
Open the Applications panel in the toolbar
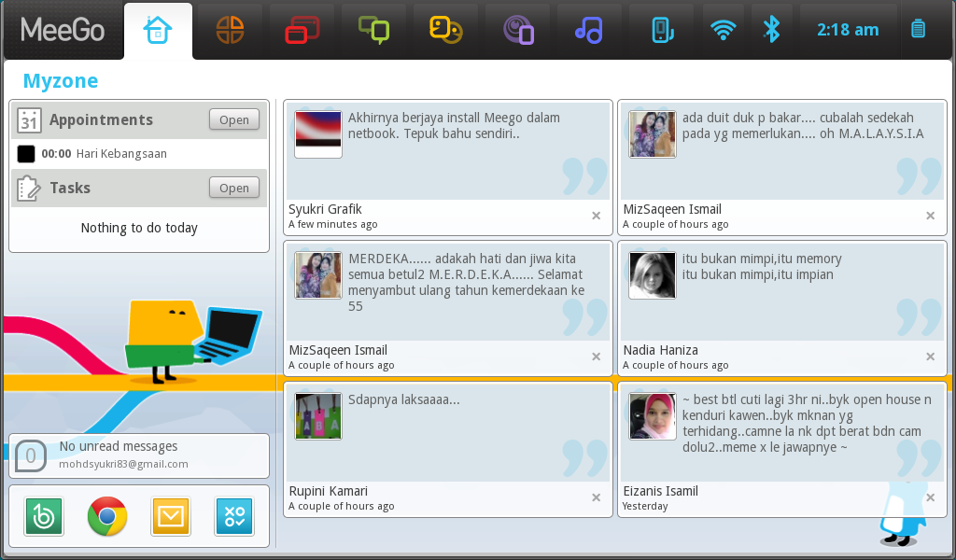tap(230, 28)
